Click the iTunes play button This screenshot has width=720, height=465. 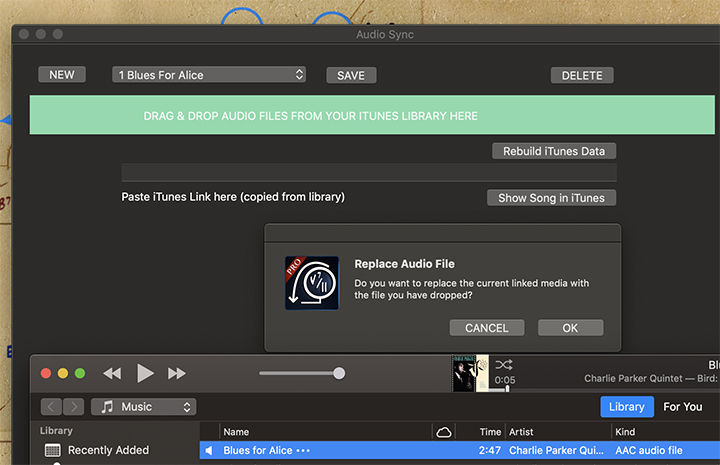145,373
